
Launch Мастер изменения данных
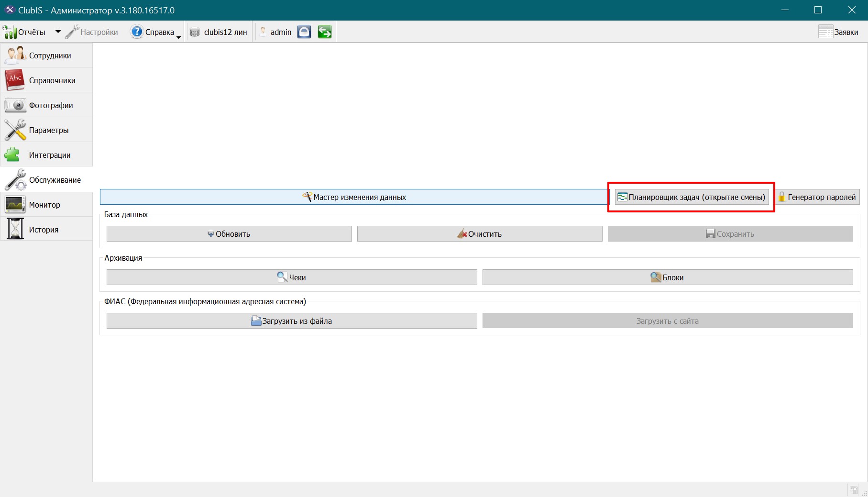pos(354,197)
